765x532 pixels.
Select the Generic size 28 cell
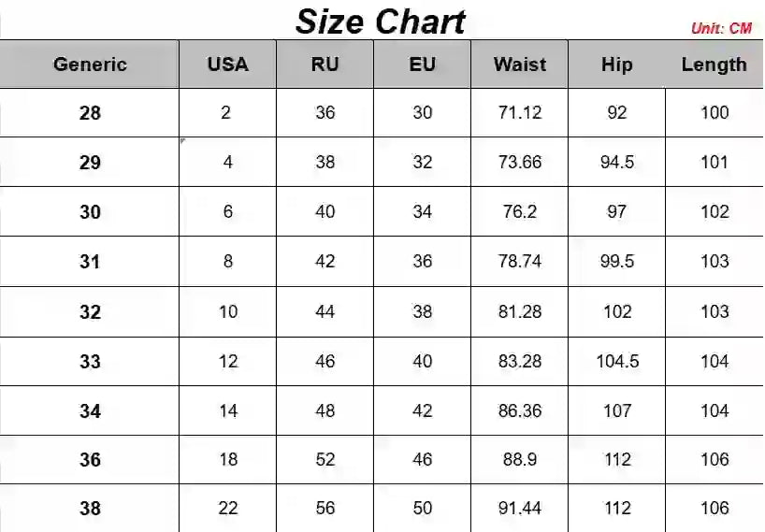pos(90,113)
